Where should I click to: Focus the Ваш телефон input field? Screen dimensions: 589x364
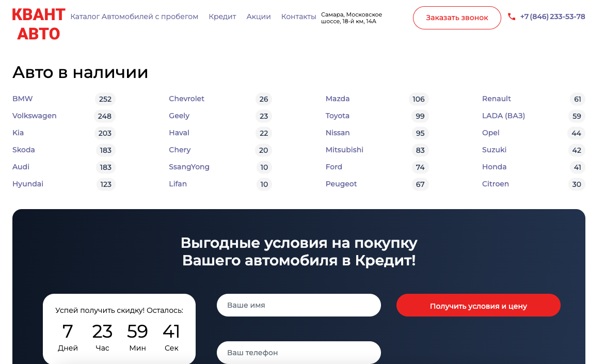click(299, 352)
